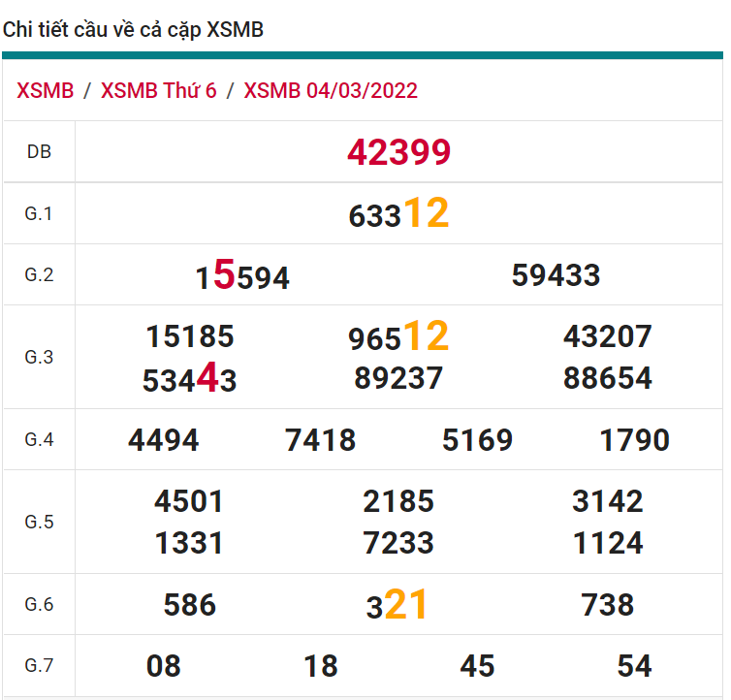Image resolution: width=731 pixels, height=700 pixels.
Task: Open the XSMB 04/03/2022 breadcrumb link
Action: (331, 91)
